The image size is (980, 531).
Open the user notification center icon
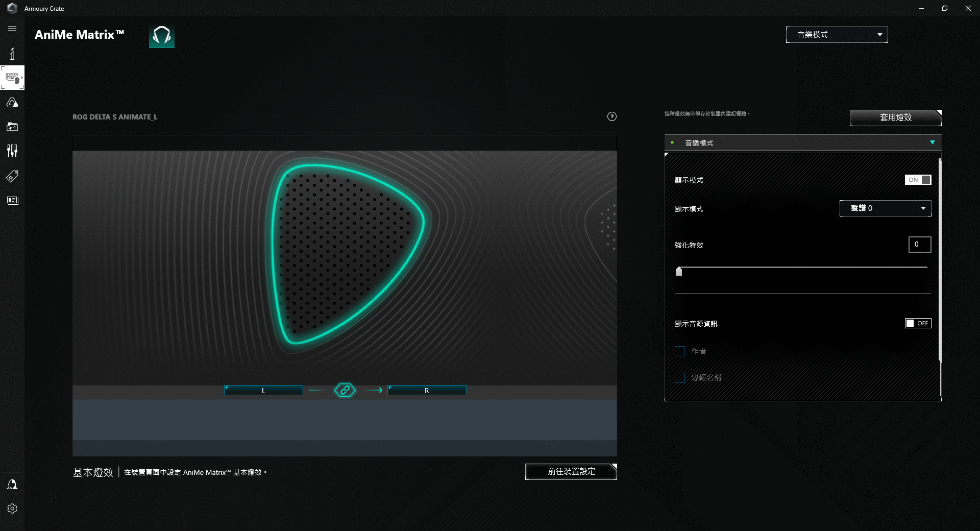[x=12, y=484]
